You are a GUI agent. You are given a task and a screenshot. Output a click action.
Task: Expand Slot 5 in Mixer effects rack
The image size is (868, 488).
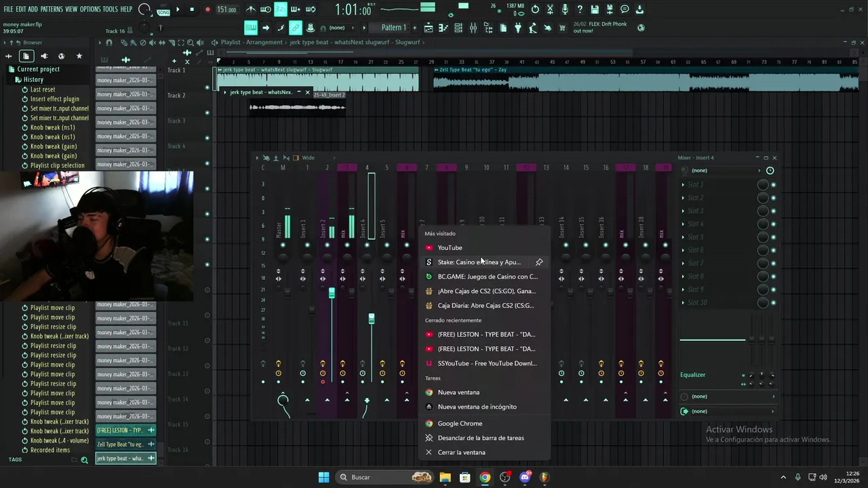point(683,237)
